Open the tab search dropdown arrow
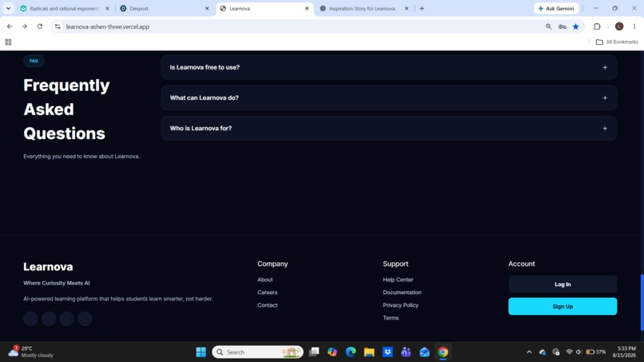Image resolution: width=644 pixels, height=362 pixels. 8,8
